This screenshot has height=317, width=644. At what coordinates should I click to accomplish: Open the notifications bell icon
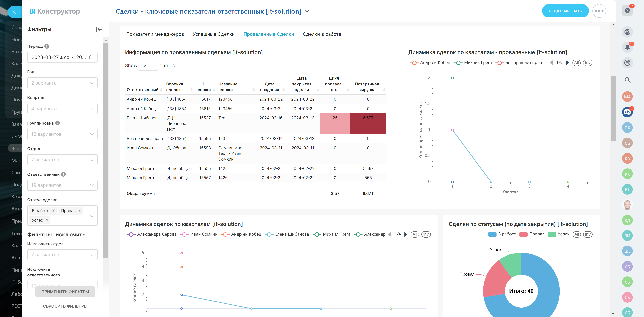click(627, 47)
